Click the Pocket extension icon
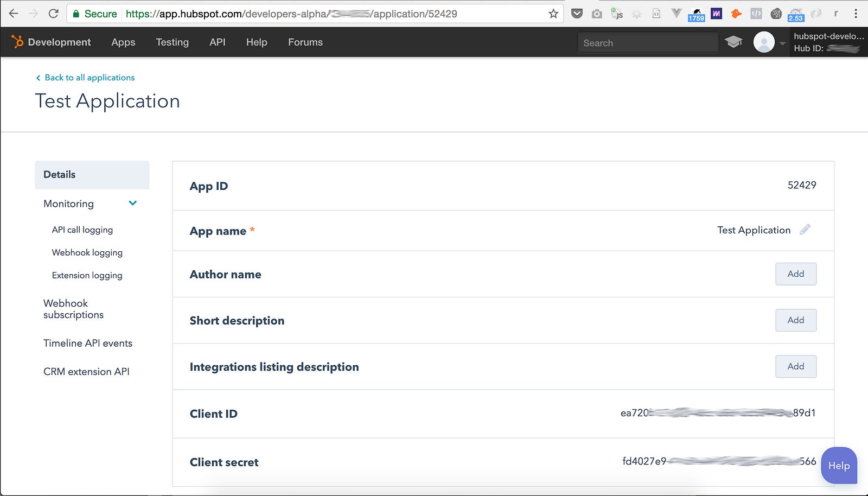The width and height of the screenshot is (868, 496). pos(577,14)
